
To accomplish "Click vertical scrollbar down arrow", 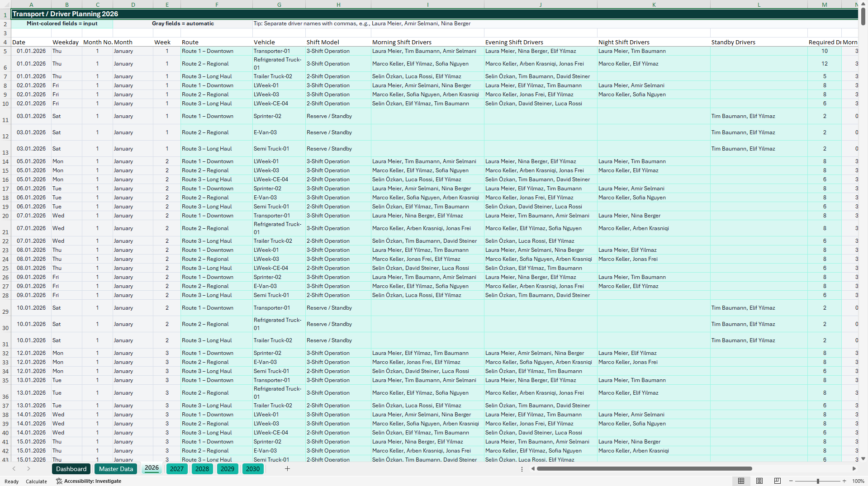I will click(x=863, y=458).
